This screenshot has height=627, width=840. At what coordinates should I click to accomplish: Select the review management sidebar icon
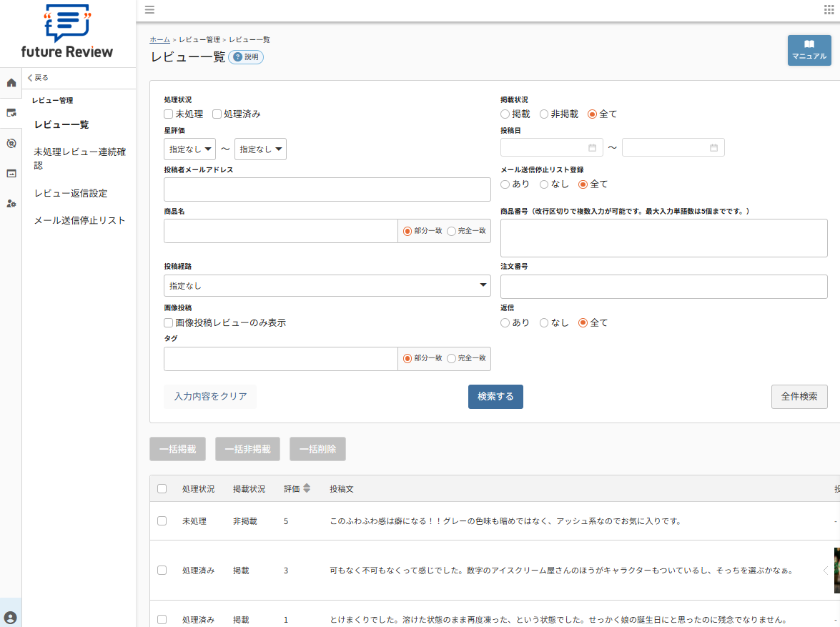[x=11, y=112]
